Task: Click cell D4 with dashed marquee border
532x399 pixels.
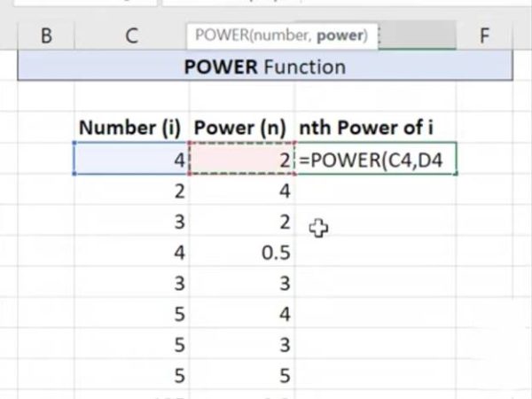Action: (x=242, y=159)
